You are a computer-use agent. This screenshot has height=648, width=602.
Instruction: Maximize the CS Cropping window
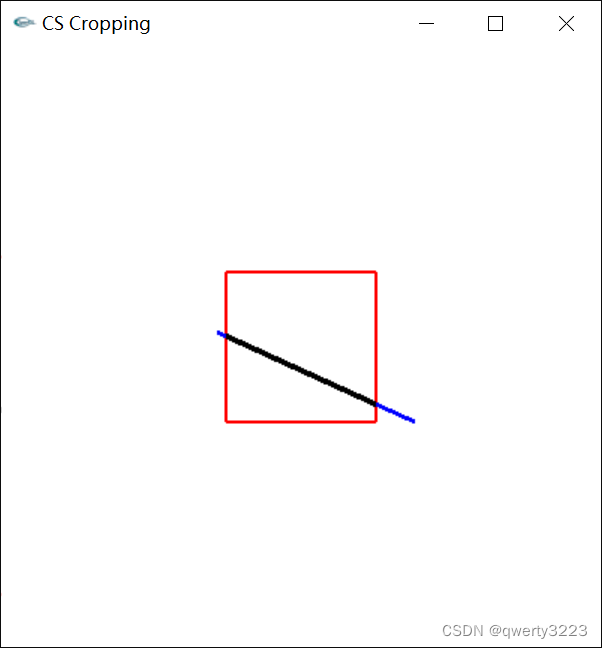495,24
